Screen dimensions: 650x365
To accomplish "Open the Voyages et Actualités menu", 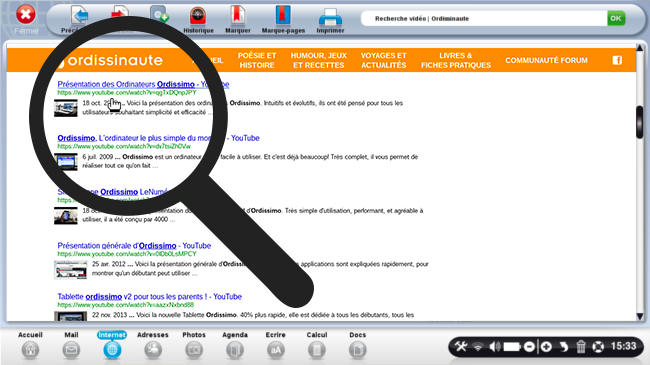I will coord(383,60).
